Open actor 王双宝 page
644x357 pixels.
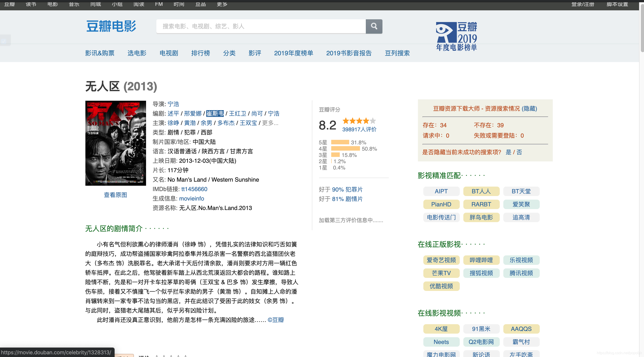pos(248,123)
